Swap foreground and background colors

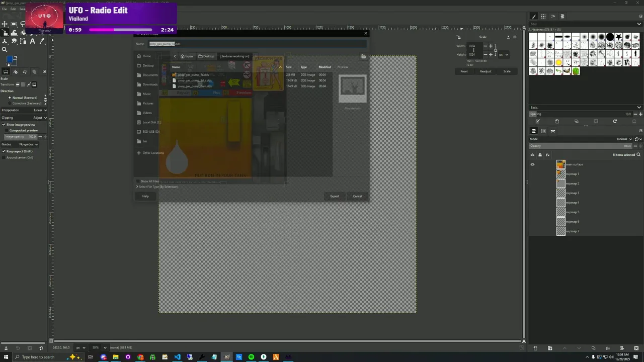click(x=16, y=57)
